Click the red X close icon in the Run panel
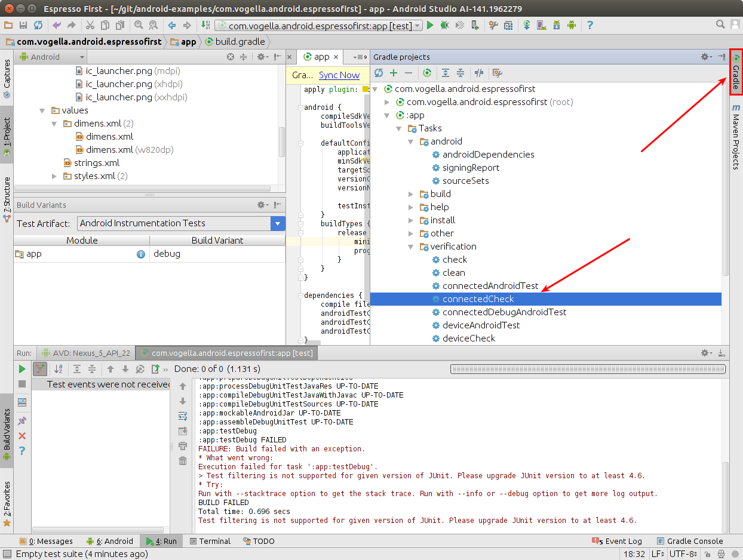 coord(22,436)
